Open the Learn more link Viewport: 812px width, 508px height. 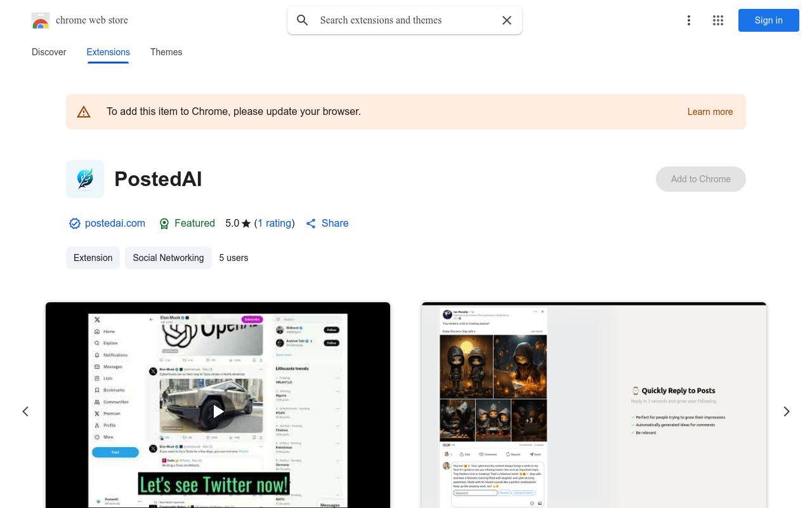(x=710, y=112)
